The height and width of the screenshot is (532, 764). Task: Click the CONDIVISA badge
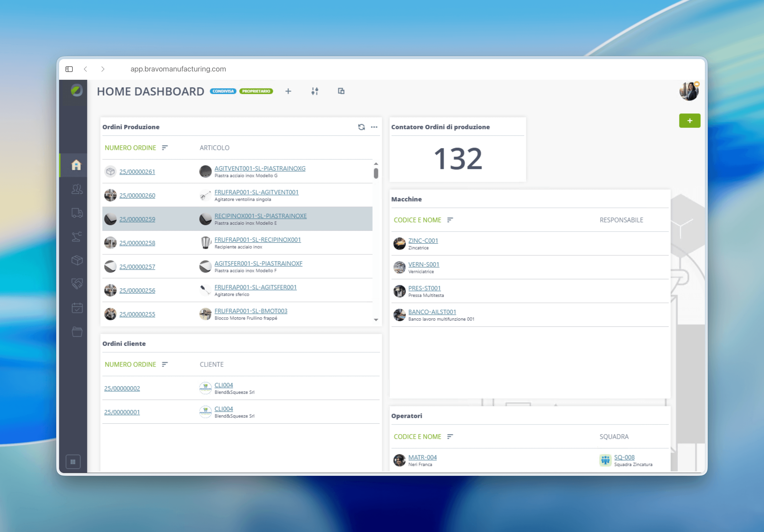pyautogui.click(x=223, y=91)
